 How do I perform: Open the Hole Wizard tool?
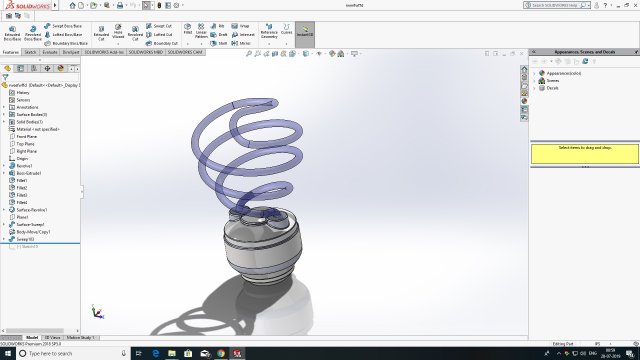click(118, 32)
